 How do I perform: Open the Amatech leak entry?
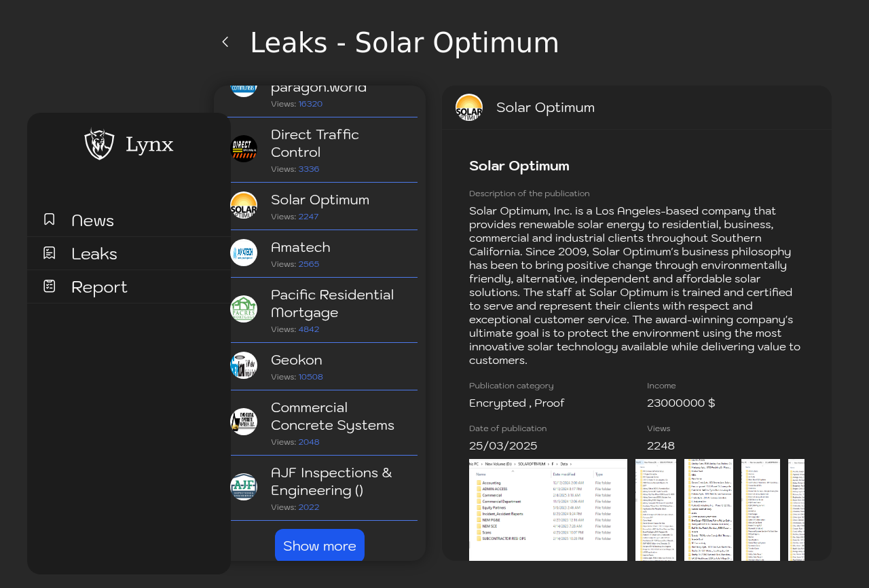point(322,254)
